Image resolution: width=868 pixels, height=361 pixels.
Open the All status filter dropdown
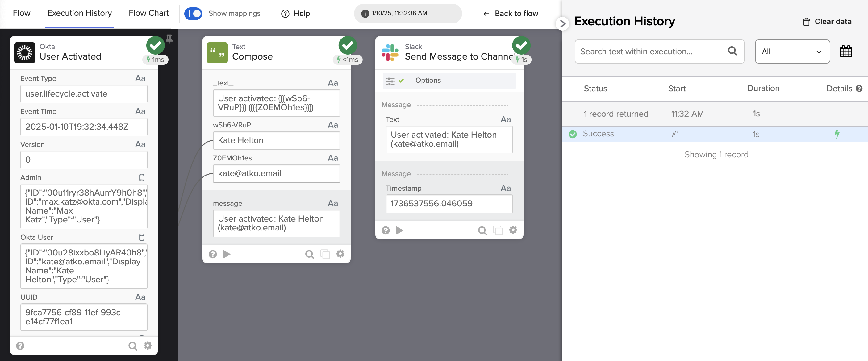click(x=792, y=51)
